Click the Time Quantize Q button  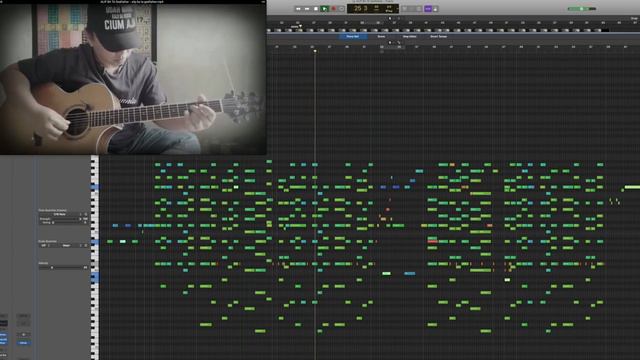click(x=86, y=214)
